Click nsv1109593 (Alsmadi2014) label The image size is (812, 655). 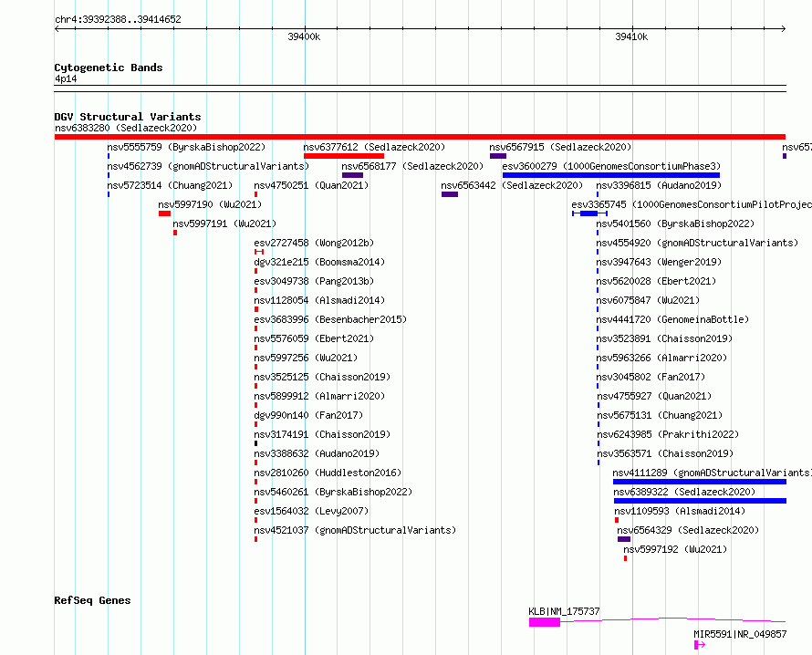[x=680, y=511]
